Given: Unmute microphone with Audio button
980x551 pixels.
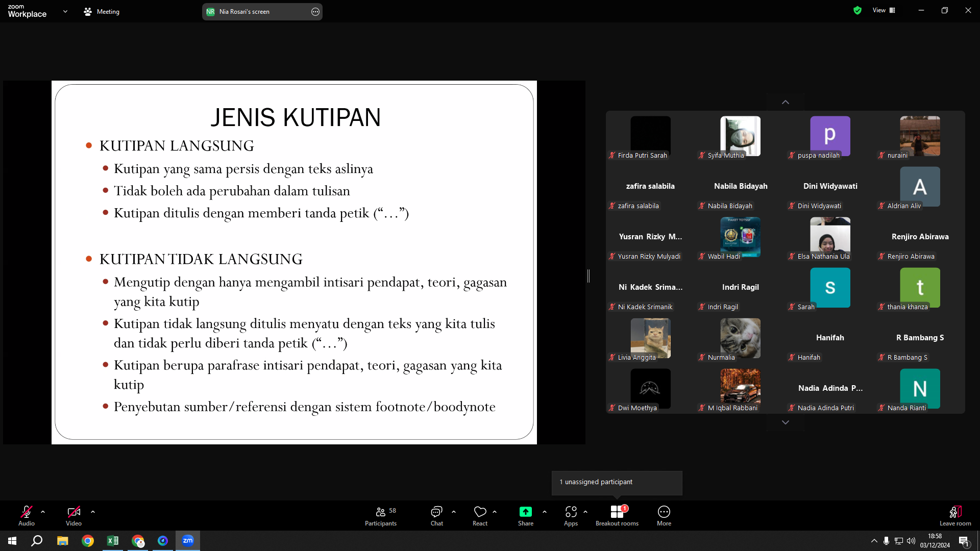Looking at the screenshot, I should tap(27, 515).
